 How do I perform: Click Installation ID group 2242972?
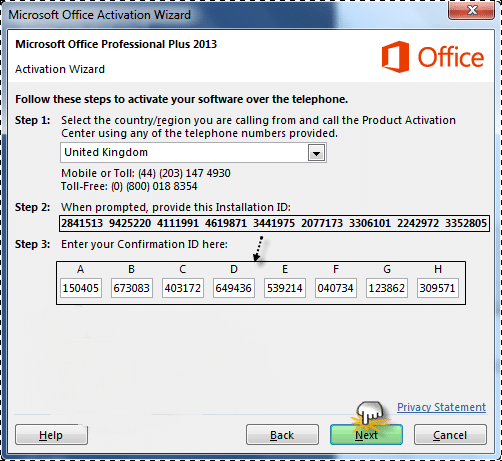[x=418, y=223]
